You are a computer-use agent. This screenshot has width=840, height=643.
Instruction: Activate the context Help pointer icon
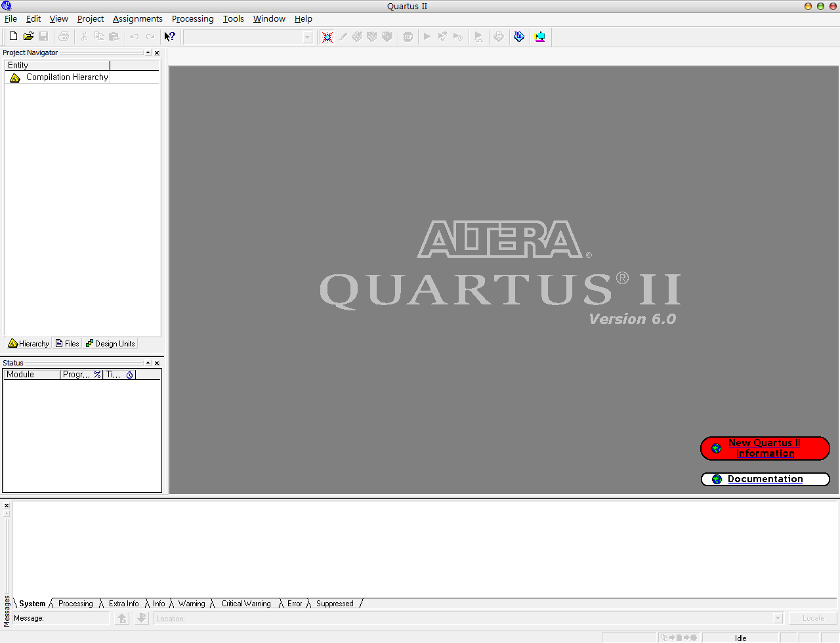coord(170,37)
